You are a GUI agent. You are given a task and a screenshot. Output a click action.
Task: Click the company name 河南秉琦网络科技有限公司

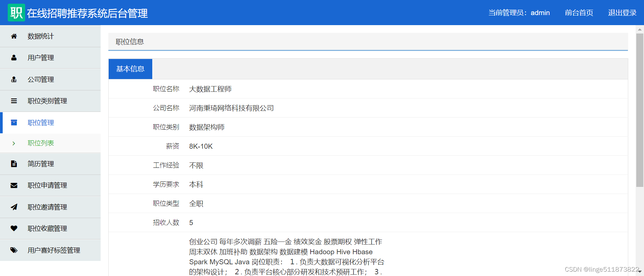(231, 108)
